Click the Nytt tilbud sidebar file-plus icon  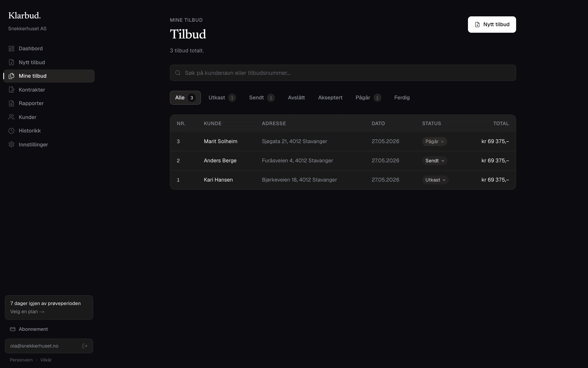[x=11, y=62]
